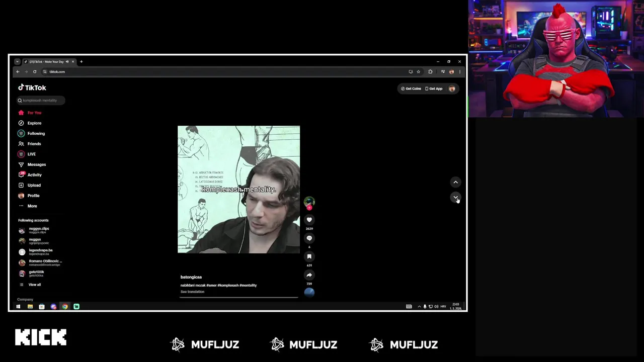Open File Explorer from the taskbar
Screen dimensions: 644x362
point(30,306)
